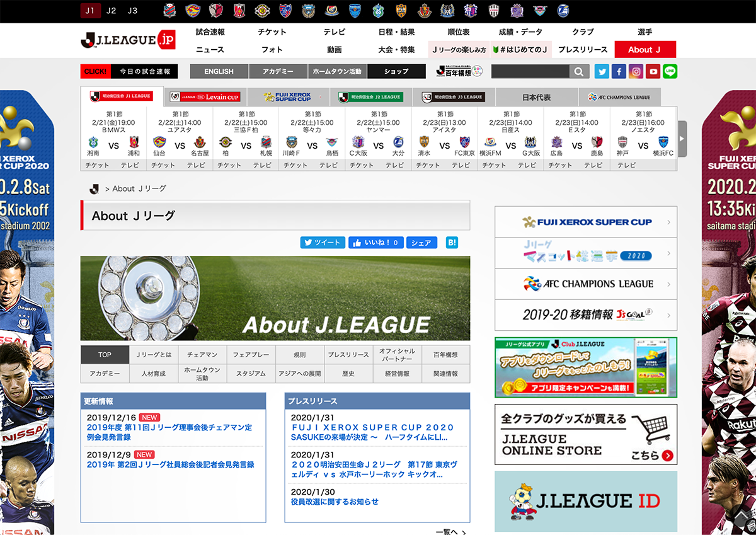Click the ツイート share button
756x535 pixels.
coord(323,243)
